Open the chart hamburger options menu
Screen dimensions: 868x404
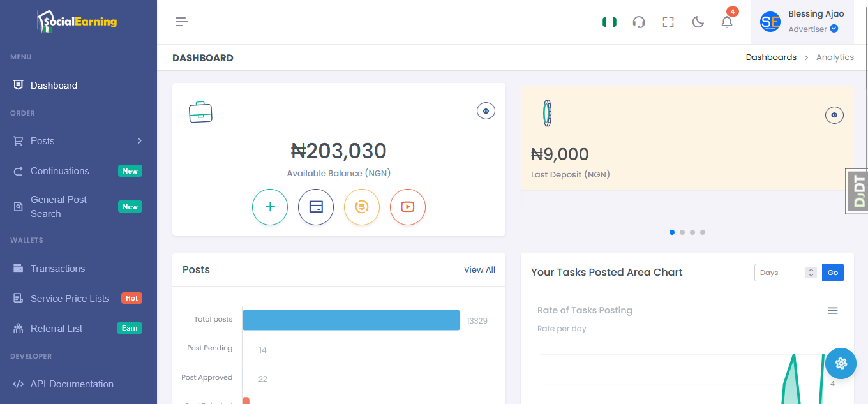(832, 311)
